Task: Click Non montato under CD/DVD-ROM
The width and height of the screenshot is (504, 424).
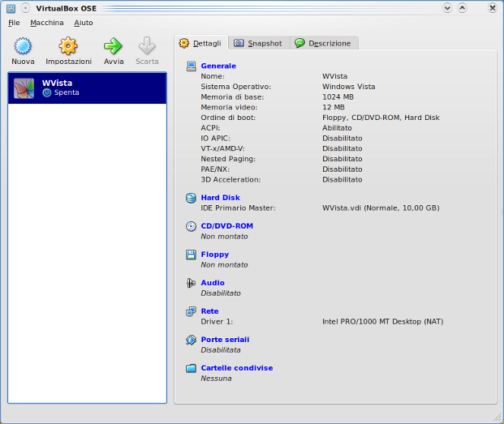Action: pos(224,237)
